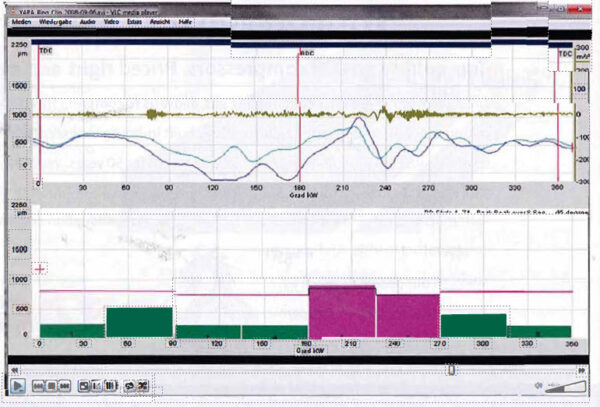Open the Wiedergabe menu

[x=55, y=22]
